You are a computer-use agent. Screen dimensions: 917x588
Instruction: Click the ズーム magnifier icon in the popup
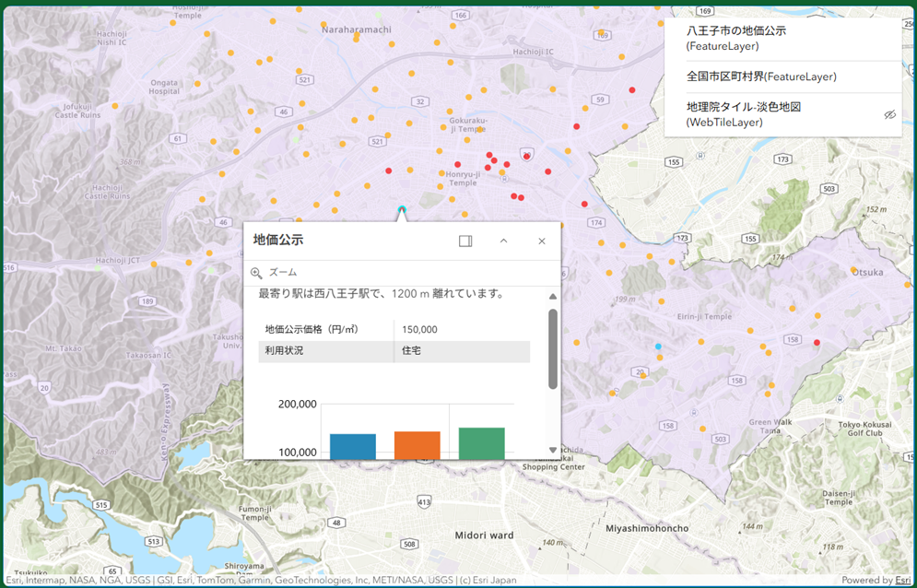click(x=254, y=274)
